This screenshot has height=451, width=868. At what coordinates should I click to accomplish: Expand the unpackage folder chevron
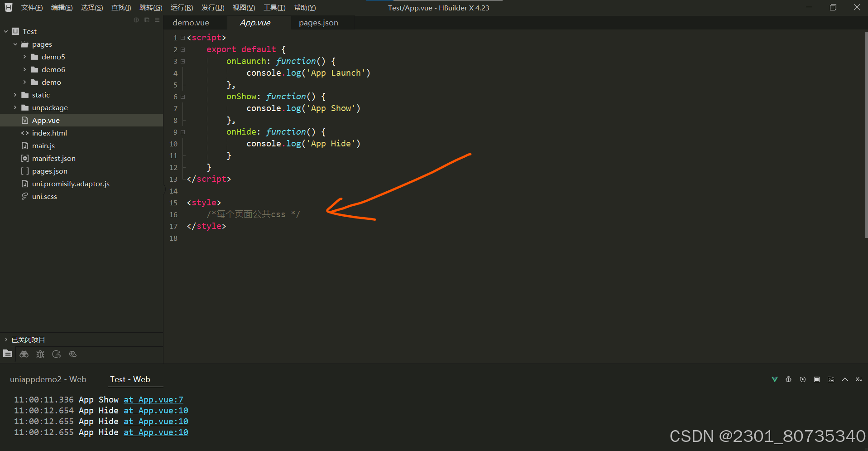(15, 107)
